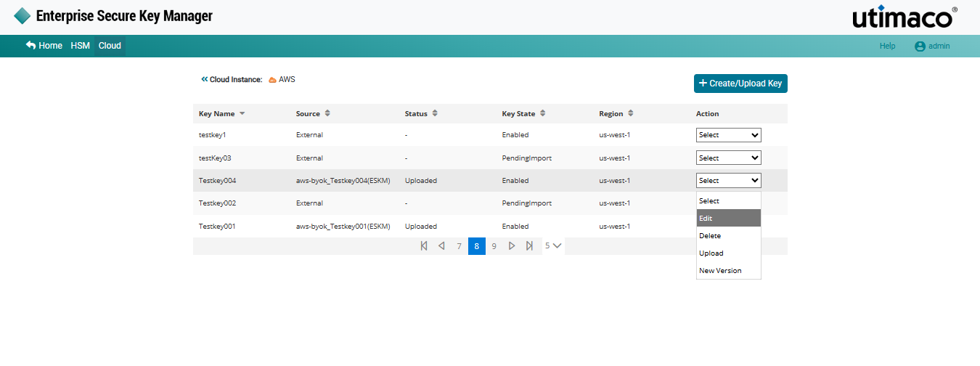This screenshot has height=366, width=980.
Task: Open the rows-per-page dropdown showing 5
Action: (x=553, y=246)
